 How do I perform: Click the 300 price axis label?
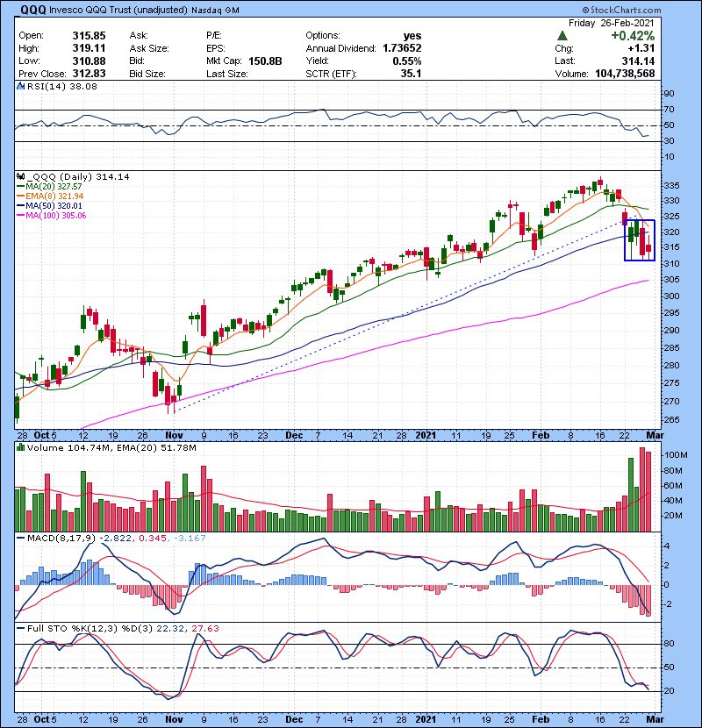pos(671,296)
